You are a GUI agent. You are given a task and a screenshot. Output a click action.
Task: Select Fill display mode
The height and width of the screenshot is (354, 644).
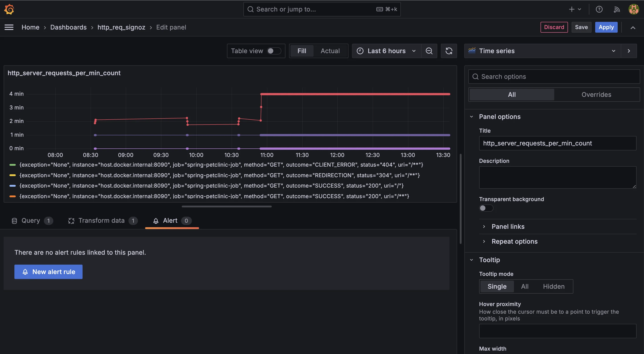[x=302, y=51]
